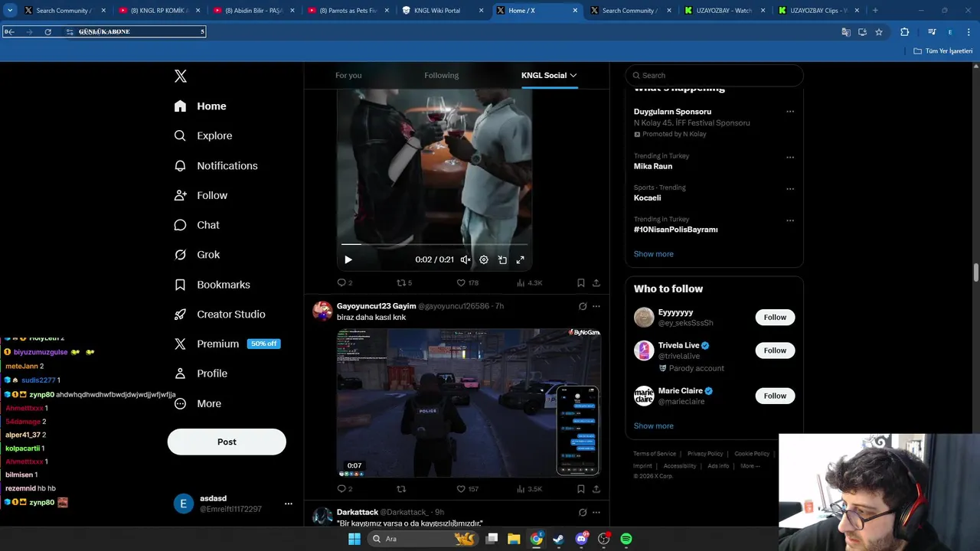
Task: Open the Notifications bell
Action: (x=216, y=165)
